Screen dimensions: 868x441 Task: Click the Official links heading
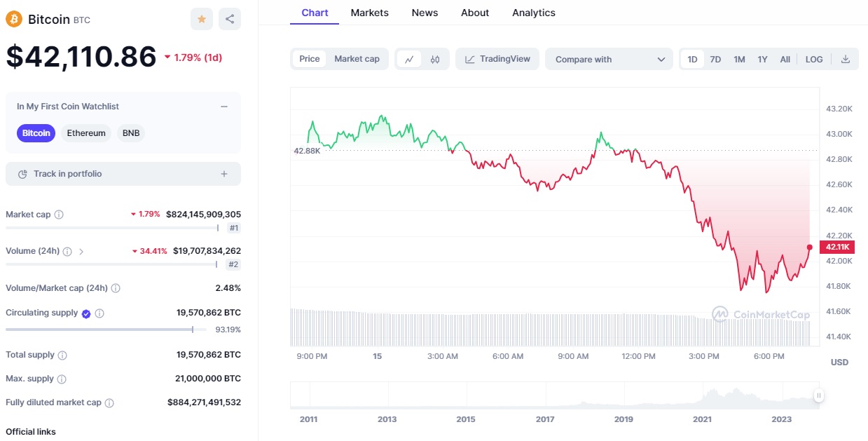pyautogui.click(x=31, y=432)
